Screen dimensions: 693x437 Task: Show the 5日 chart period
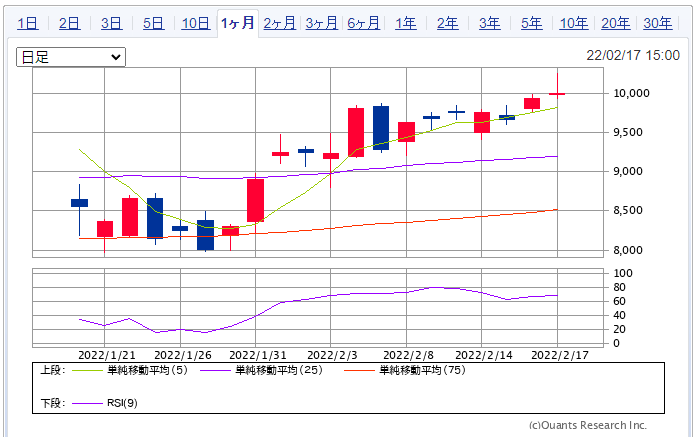[154, 23]
